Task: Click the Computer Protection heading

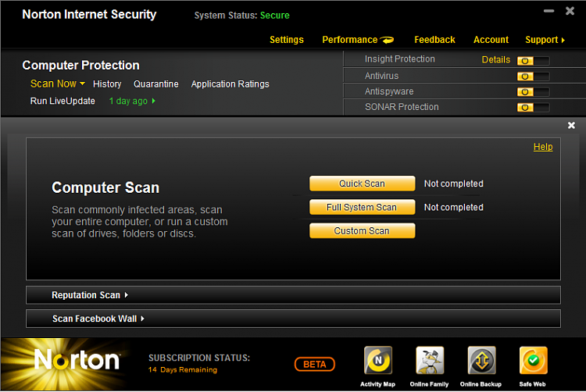Action: (80, 66)
